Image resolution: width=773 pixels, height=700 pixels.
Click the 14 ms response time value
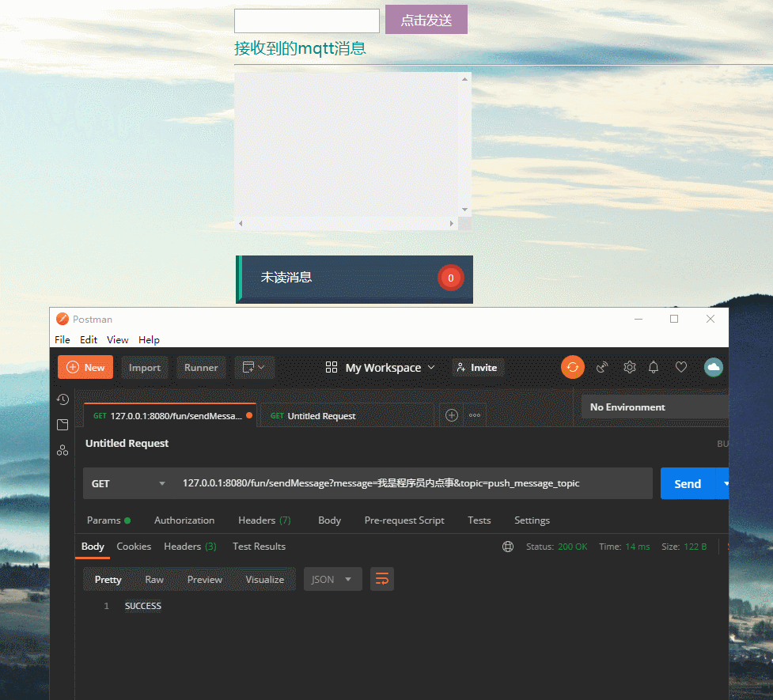pyautogui.click(x=638, y=547)
